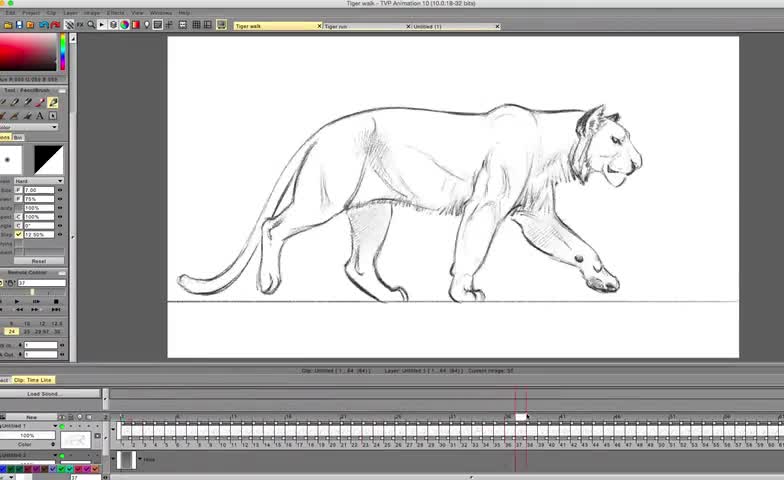Click the Load Sound button
The image size is (784, 480).
click(50, 394)
